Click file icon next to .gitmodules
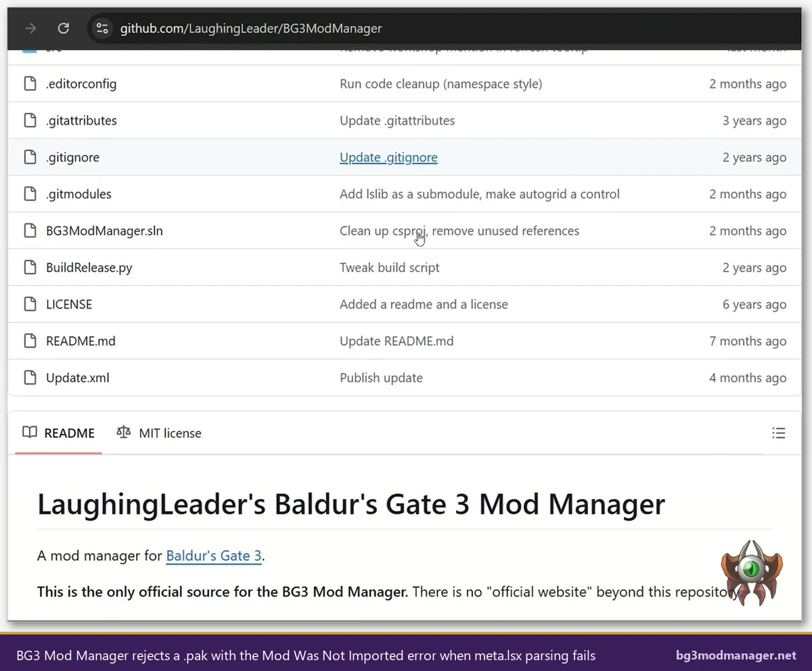Image resolution: width=812 pixels, height=671 pixels. point(30,194)
